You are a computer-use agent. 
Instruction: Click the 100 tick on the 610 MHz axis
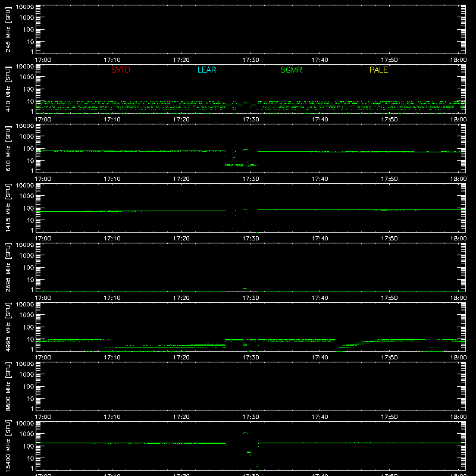pyautogui.click(x=29, y=149)
